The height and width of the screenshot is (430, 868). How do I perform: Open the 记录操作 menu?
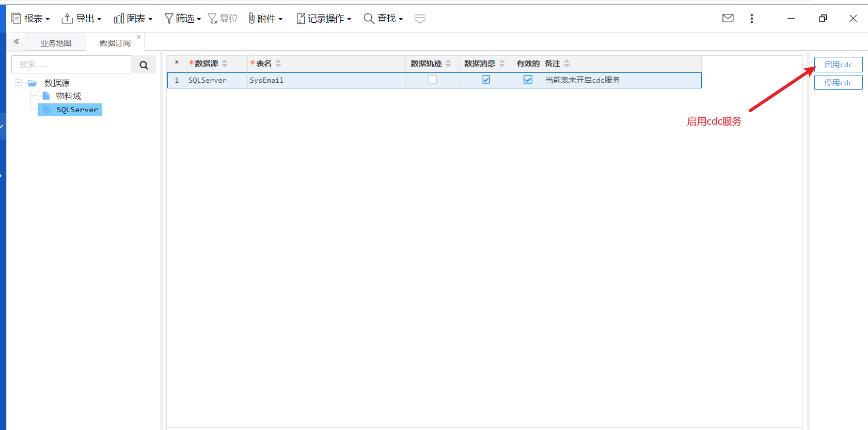click(x=324, y=19)
